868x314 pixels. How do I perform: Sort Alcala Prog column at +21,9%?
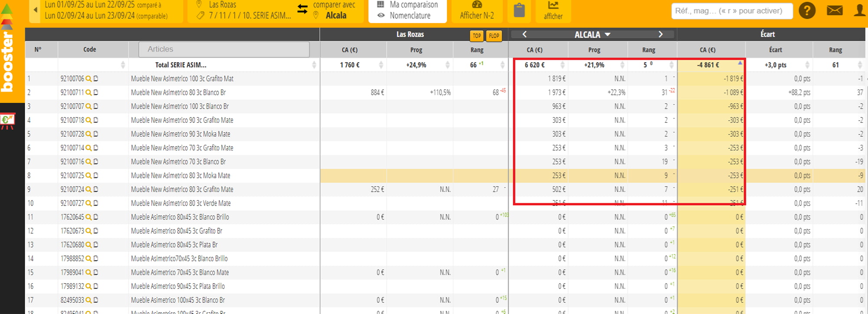pyautogui.click(x=622, y=65)
